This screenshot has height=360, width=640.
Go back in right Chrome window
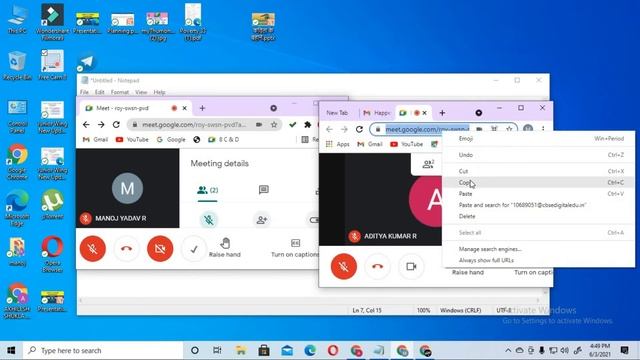click(x=329, y=129)
